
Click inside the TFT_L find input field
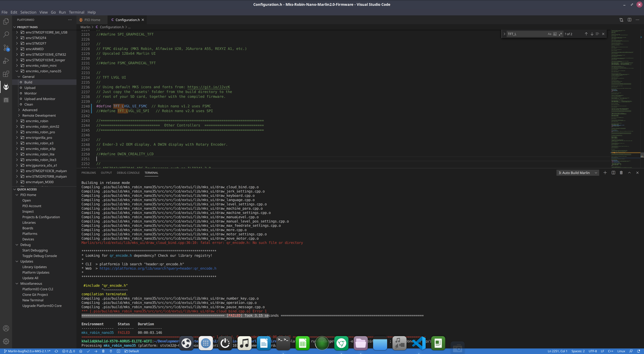tap(528, 34)
